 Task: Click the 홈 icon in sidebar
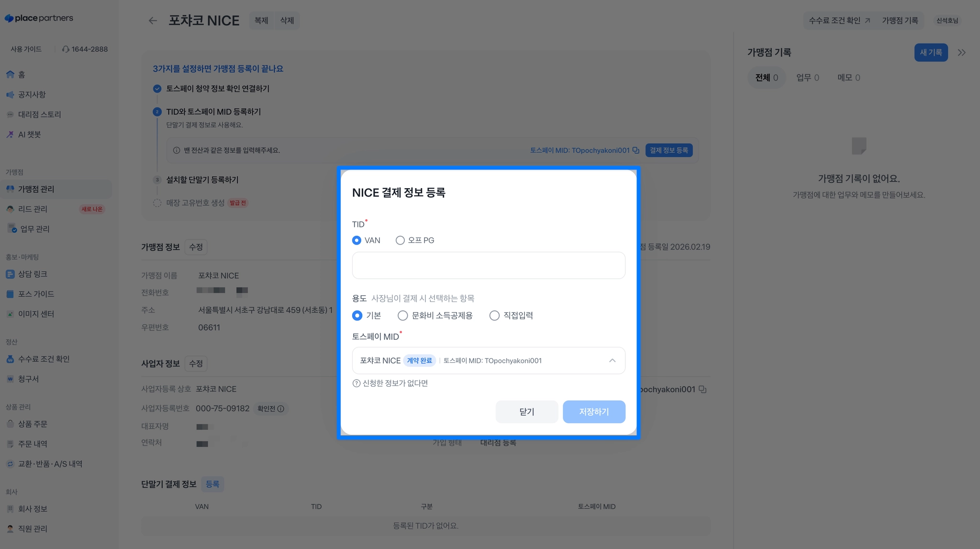click(10, 75)
